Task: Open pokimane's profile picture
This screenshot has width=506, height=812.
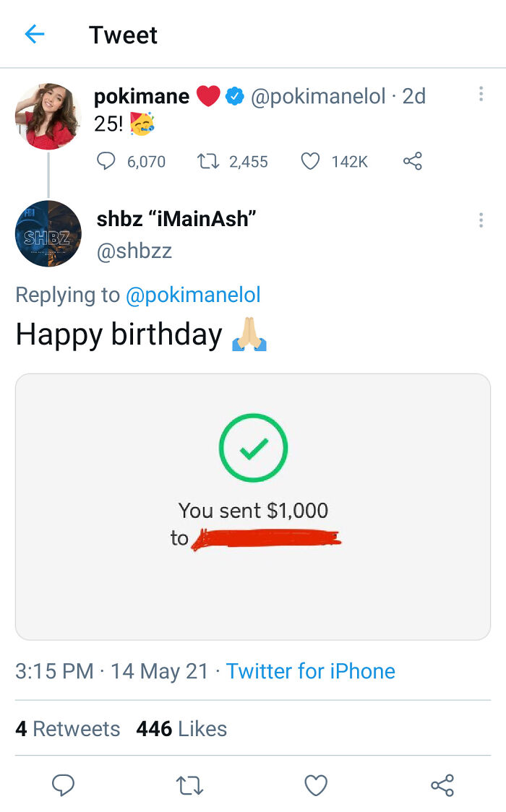Action: pos(48,116)
